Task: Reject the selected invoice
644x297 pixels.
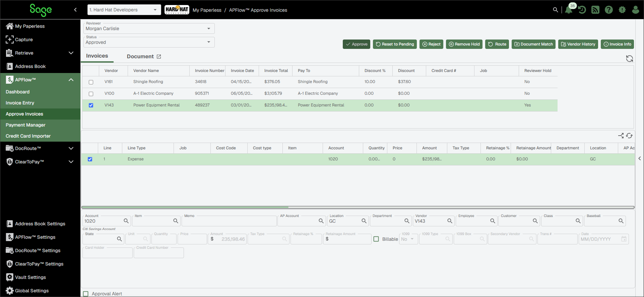Action: (431, 44)
